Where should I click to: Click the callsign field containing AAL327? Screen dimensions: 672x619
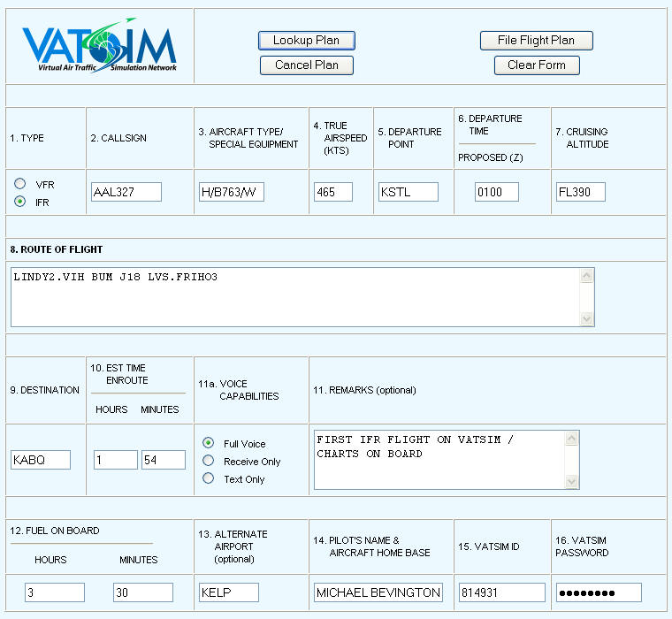click(x=126, y=192)
